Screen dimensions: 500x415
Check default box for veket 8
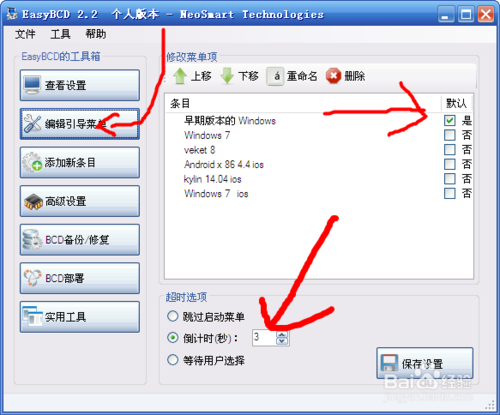pos(450,150)
